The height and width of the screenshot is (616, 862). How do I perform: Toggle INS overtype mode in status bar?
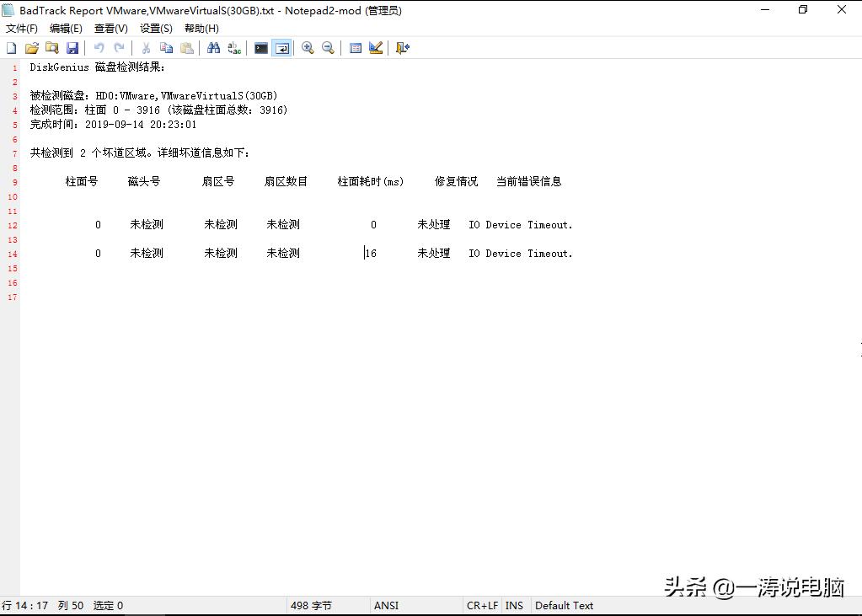[x=514, y=605]
